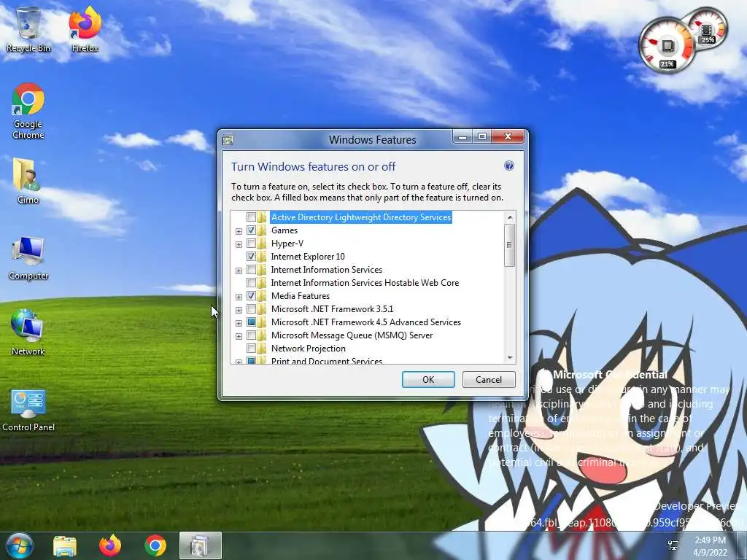Select the Media Features label
This screenshot has height=560, width=747.
click(x=300, y=296)
